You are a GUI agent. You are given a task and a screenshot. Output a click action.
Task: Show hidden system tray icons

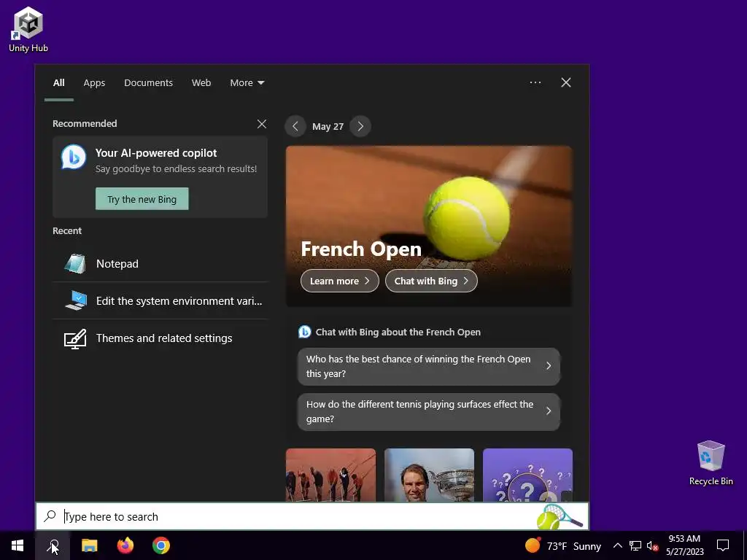[617, 545]
